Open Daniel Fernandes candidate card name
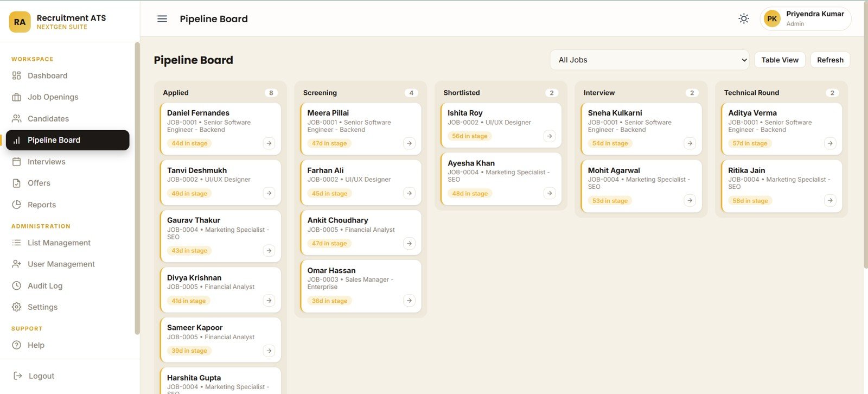The width and height of the screenshot is (868, 394). pyautogui.click(x=198, y=113)
